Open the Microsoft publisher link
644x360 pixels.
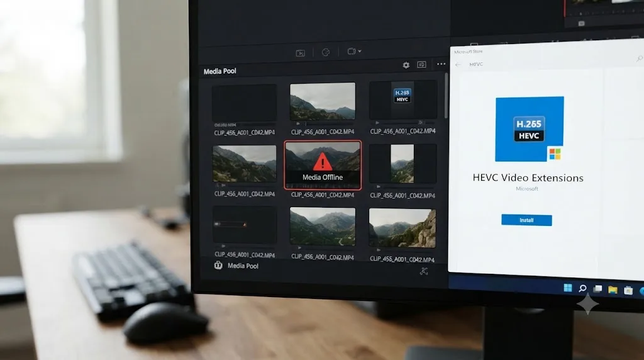(527, 189)
